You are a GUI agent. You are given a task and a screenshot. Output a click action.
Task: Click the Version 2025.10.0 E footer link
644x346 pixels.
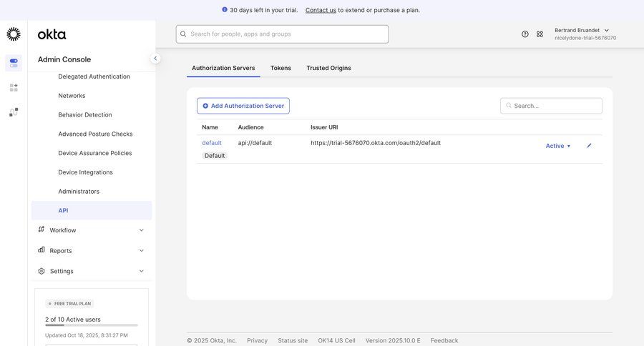pyautogui.click(x=393, y=341)
